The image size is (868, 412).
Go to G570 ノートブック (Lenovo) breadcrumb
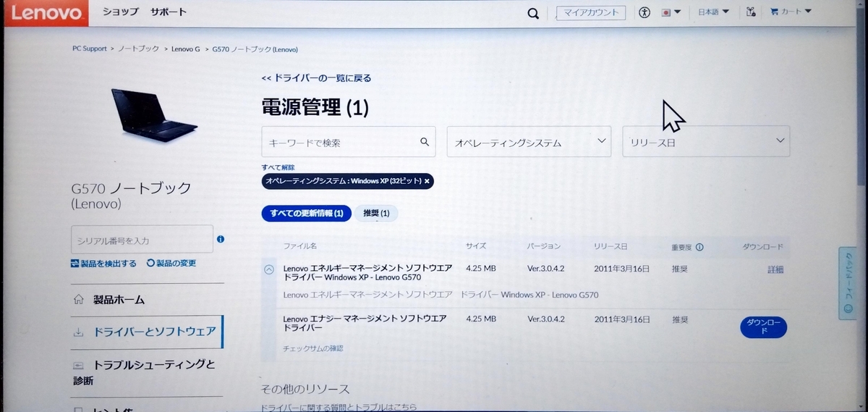[x=255, y=49]
